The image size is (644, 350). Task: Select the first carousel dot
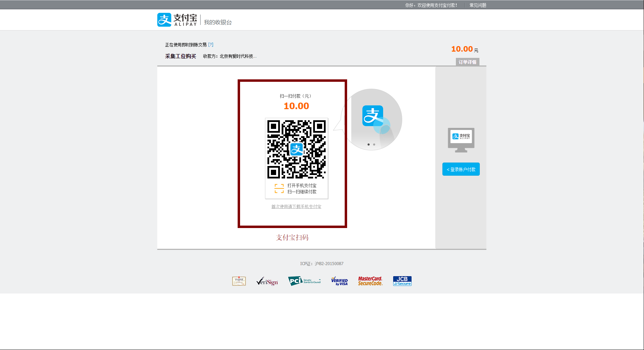coord(369,145)
